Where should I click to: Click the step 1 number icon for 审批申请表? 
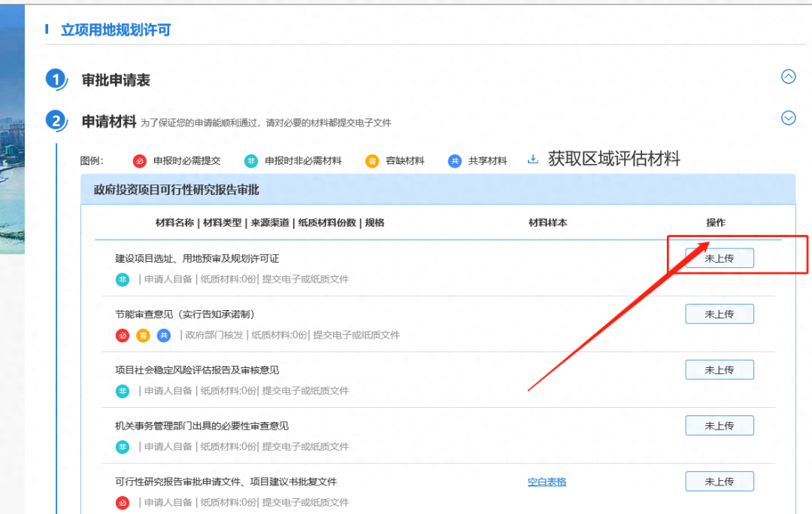[x=56, y=80]
